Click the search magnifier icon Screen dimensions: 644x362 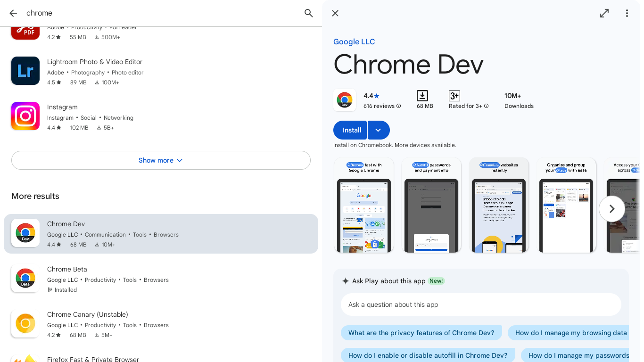309,13
